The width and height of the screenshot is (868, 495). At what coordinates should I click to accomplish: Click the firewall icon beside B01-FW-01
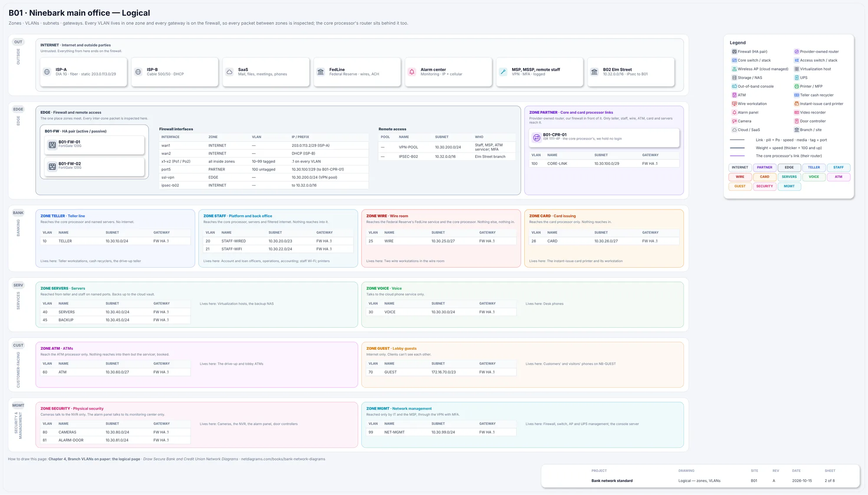tap(52, 145)
